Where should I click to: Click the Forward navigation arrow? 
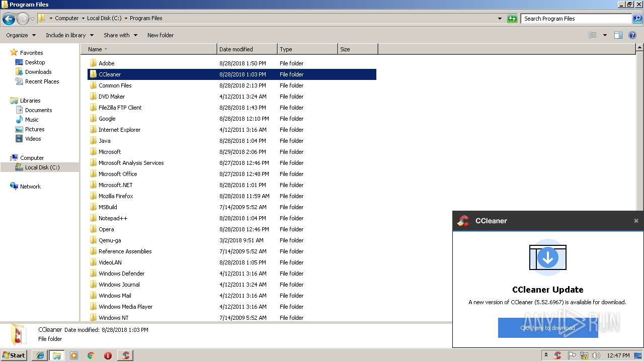[x=23, y=19]
